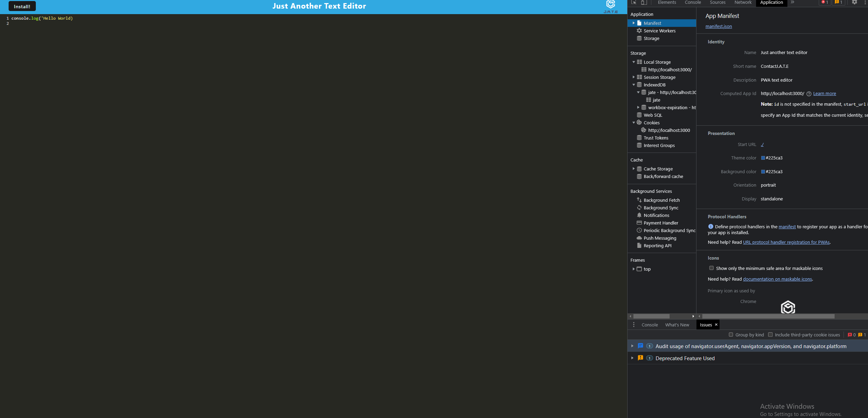This screenshot has height=418, width=868.
Task: Expand the Audit usage of navigator.userAgent issue
Action: pyautogui.click(x=632, y=346)
